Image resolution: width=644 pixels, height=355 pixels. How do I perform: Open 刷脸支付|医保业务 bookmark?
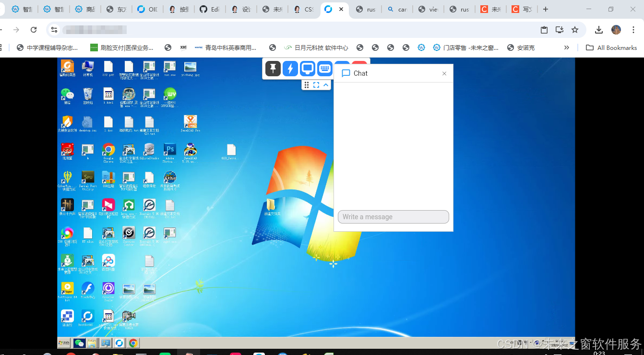(122, 47)
